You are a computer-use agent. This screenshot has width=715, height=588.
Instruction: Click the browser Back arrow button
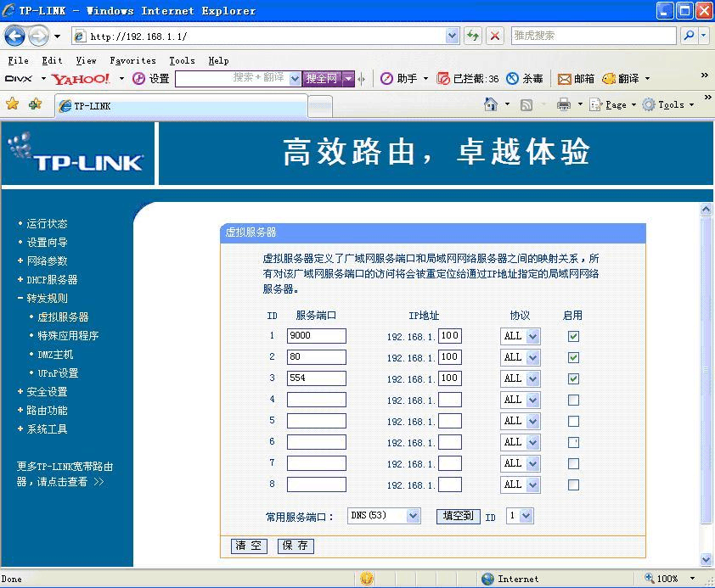tap(15, 36)
